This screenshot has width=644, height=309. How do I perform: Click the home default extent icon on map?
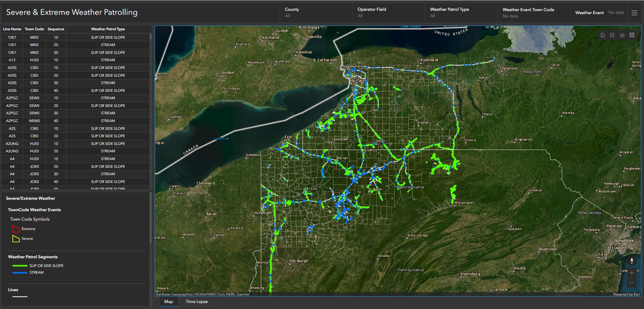(x=603, y=35)
